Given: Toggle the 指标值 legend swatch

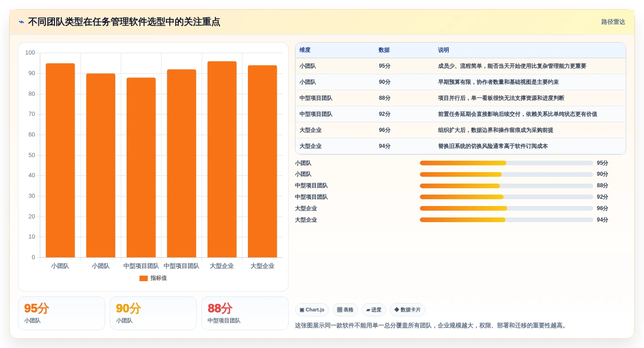Looking at the screenshot, I should click(x=144, y=278).
